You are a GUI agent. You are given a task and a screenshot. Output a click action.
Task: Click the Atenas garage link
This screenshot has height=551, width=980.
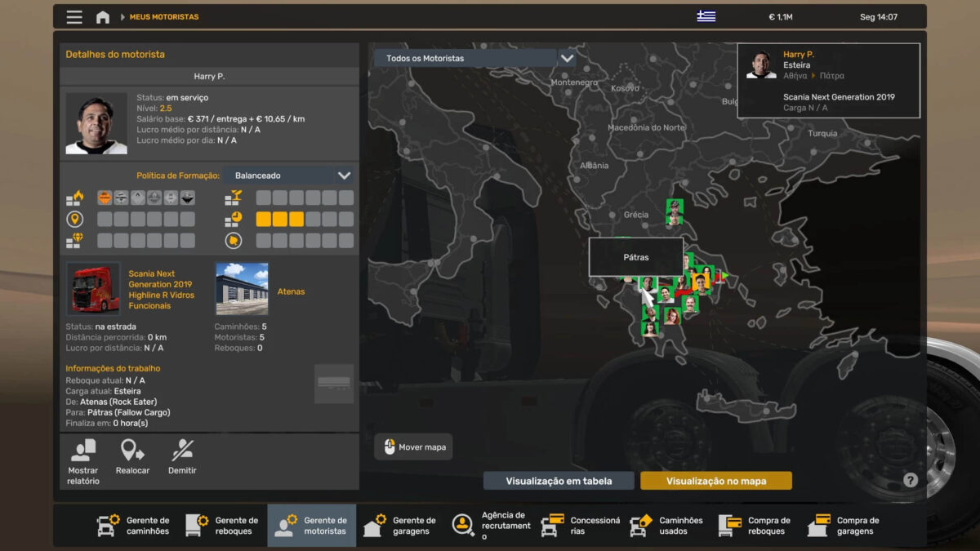point(291,291)
